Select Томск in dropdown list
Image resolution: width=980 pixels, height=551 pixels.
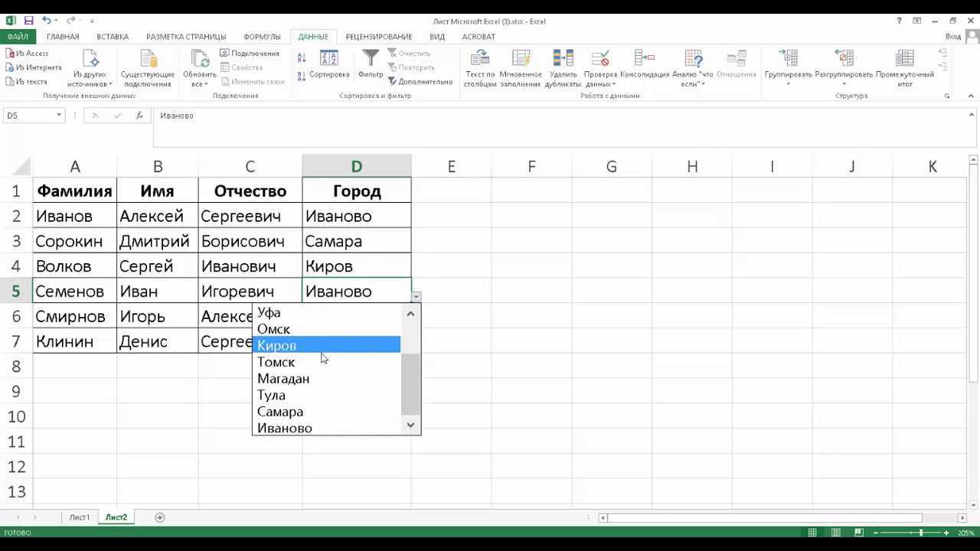pyautogui.click(x=327, y=362)
